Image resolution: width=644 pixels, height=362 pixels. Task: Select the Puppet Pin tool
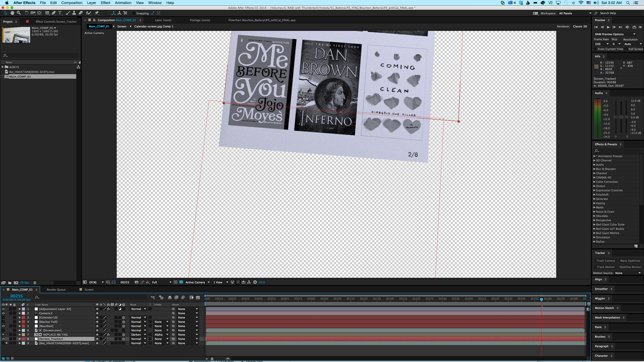97,13
